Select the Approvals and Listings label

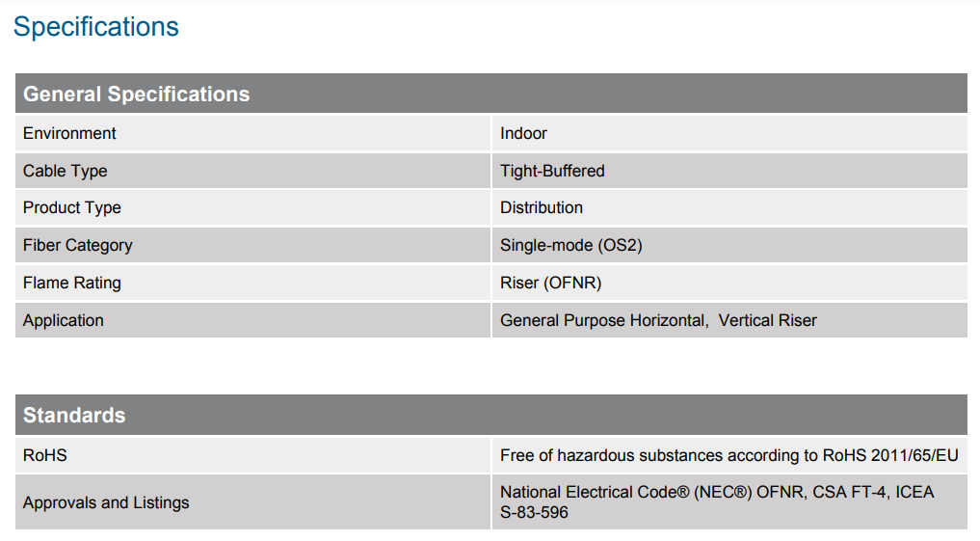(106, 502)
